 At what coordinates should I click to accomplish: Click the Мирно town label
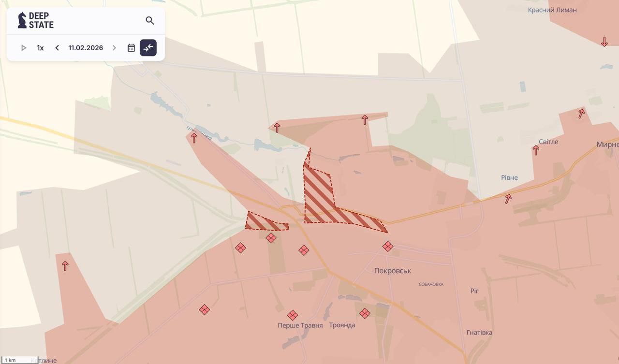(607, 145)
